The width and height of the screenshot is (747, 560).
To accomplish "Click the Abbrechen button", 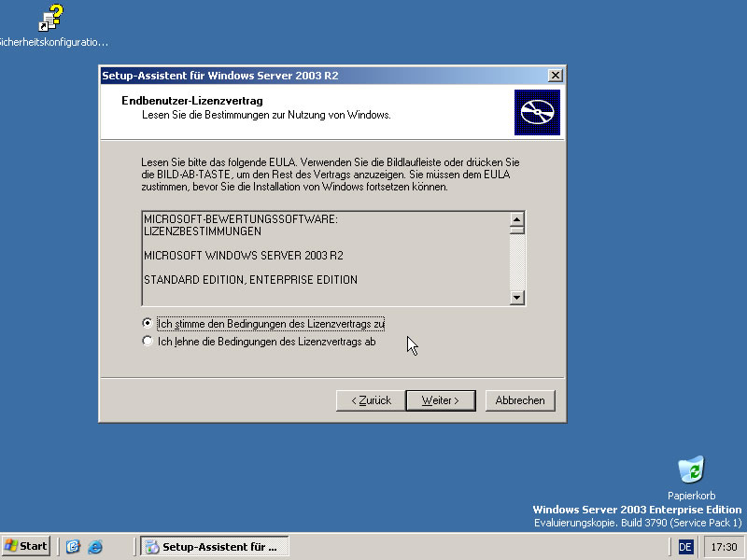I will tap(520, 399).
